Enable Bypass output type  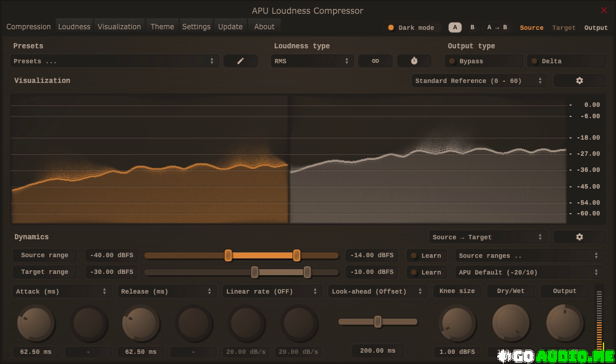[484, 61]
